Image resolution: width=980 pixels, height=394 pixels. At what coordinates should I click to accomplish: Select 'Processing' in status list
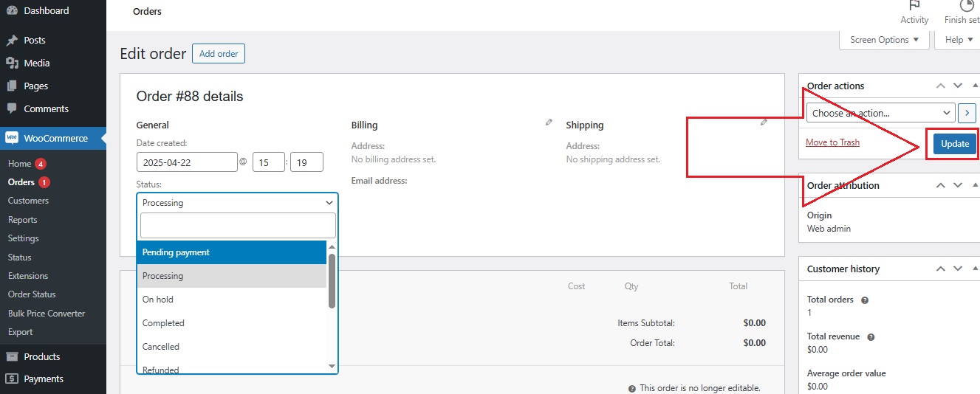click(x=232, y=276)
